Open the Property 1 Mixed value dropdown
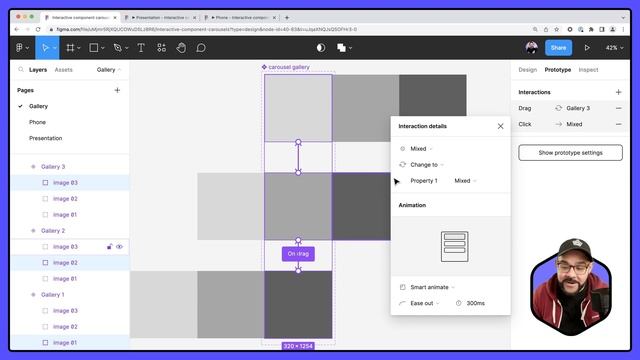 465,180
